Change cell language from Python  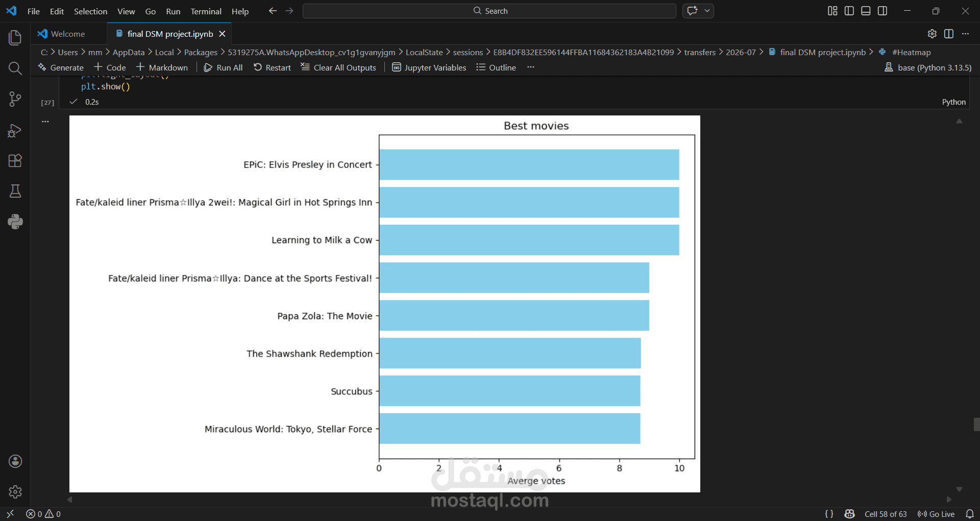click(953, 102)
